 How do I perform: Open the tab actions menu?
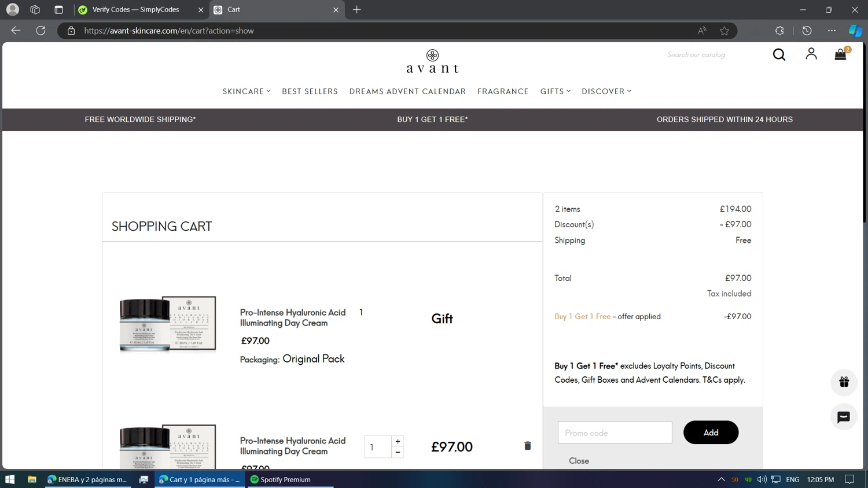[x=58, y=10]
